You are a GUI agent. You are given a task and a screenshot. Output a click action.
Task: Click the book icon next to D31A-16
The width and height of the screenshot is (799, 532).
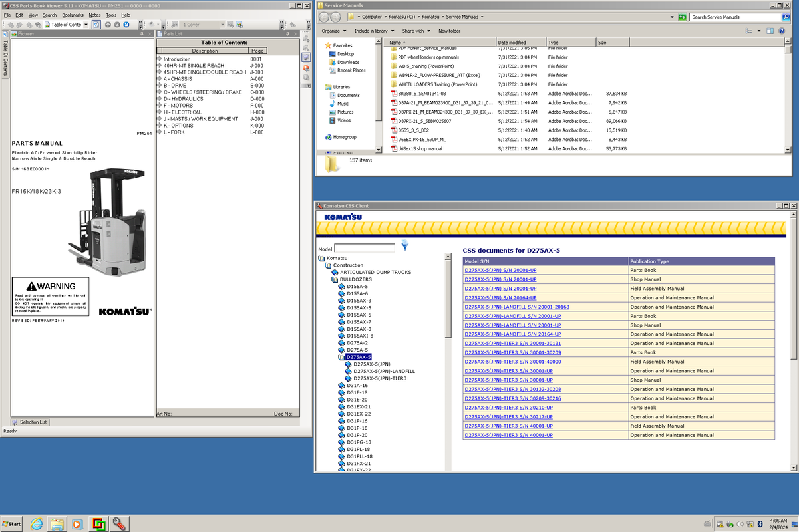[x=342, y=386]
